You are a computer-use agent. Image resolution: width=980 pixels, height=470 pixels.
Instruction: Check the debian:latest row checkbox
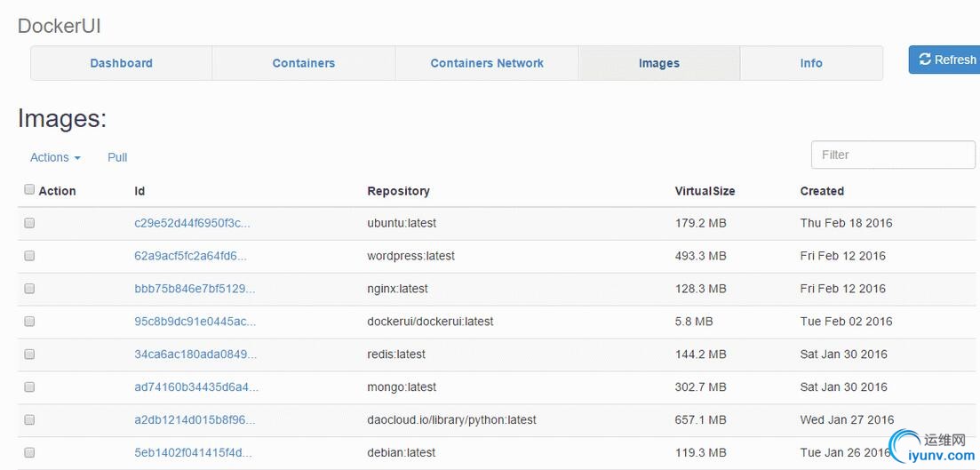[29, 452]
